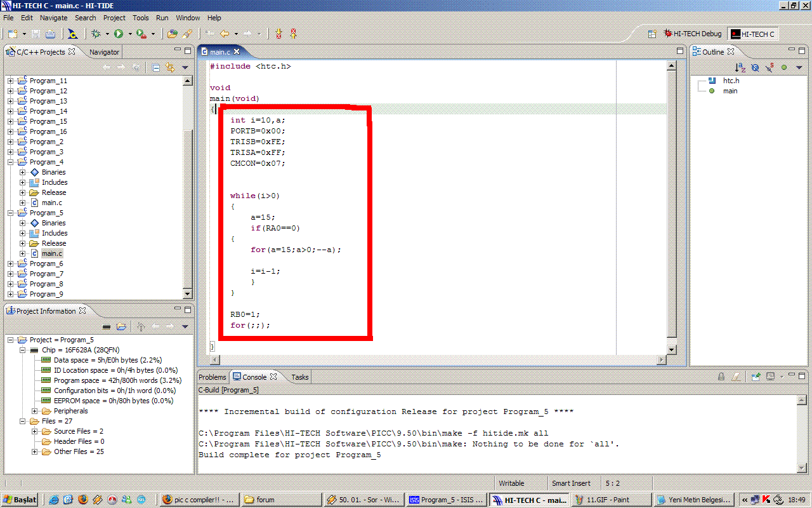
Task: Jump to next annotation icon
Action: tap(278, 34)
